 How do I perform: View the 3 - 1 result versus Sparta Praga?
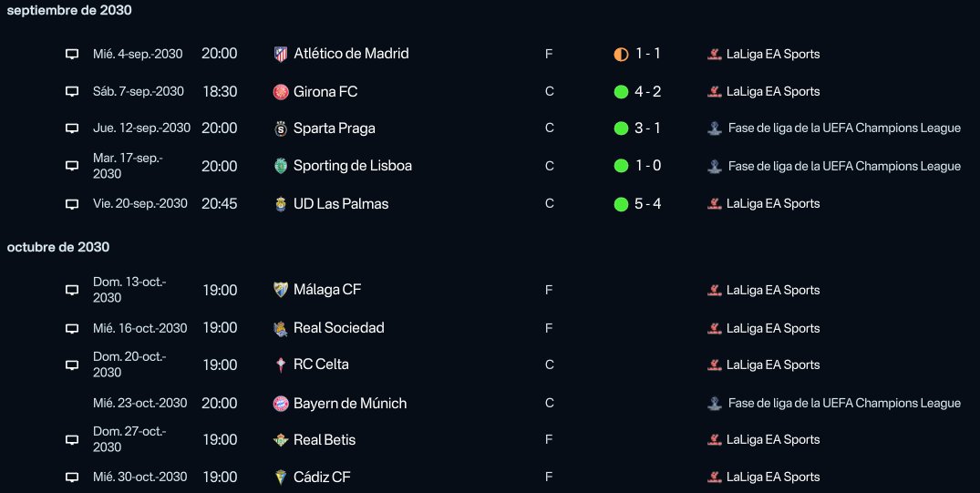[647, 128]
